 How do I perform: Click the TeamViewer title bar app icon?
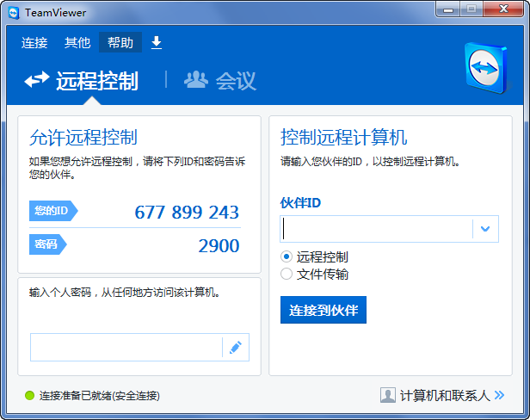pos(14,13)
